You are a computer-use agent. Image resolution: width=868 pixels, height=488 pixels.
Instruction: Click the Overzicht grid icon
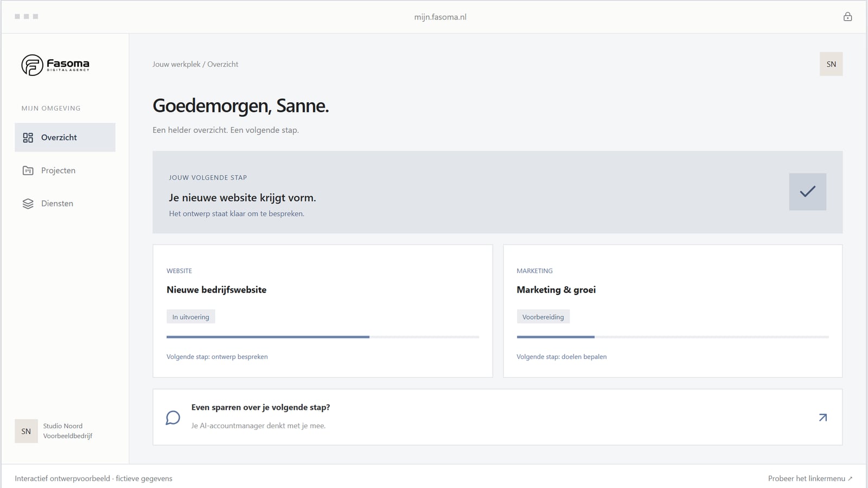[28, 138]
